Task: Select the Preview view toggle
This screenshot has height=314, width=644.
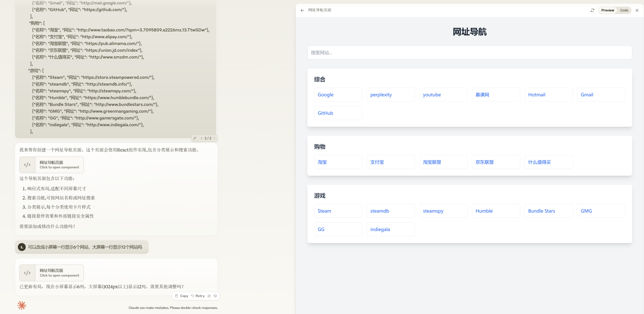Action: click(608, 10)
